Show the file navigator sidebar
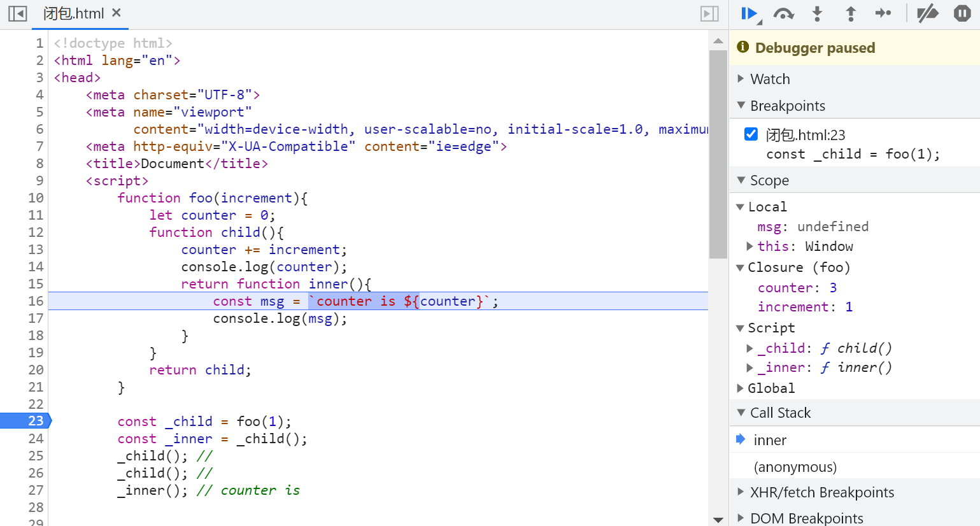This screenshot has width=980, height=526. click(17, 13)
